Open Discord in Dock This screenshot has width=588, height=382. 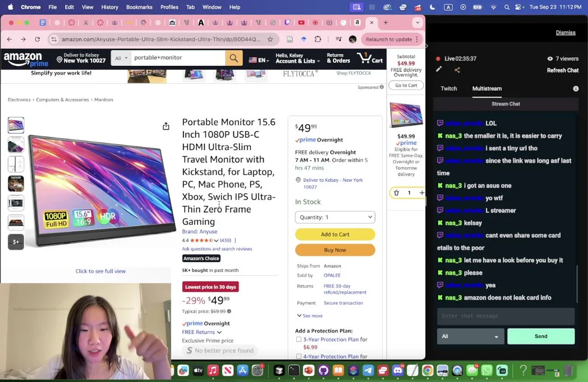(398, 371)
